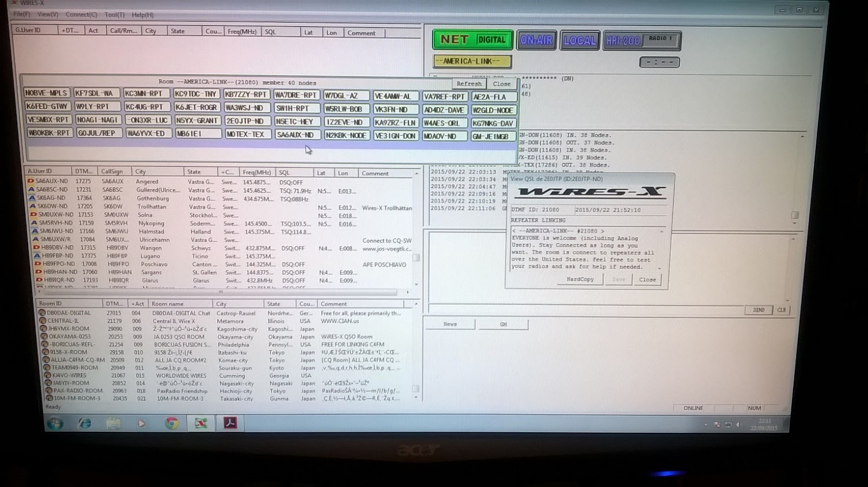Open the Tool(T) menu
Screen dimensions: 868x487
[x=114, y=15]
